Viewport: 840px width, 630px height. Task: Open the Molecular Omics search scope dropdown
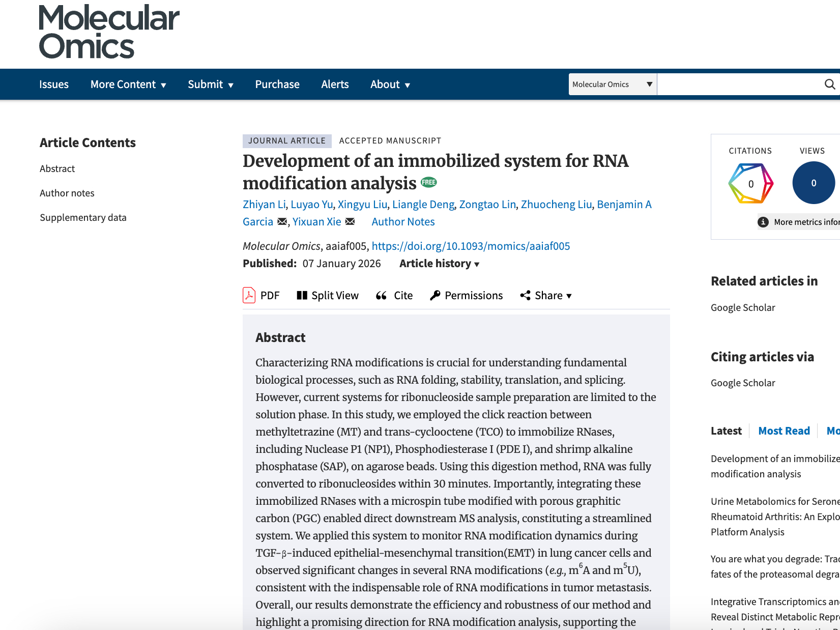[x=612, y=84]
